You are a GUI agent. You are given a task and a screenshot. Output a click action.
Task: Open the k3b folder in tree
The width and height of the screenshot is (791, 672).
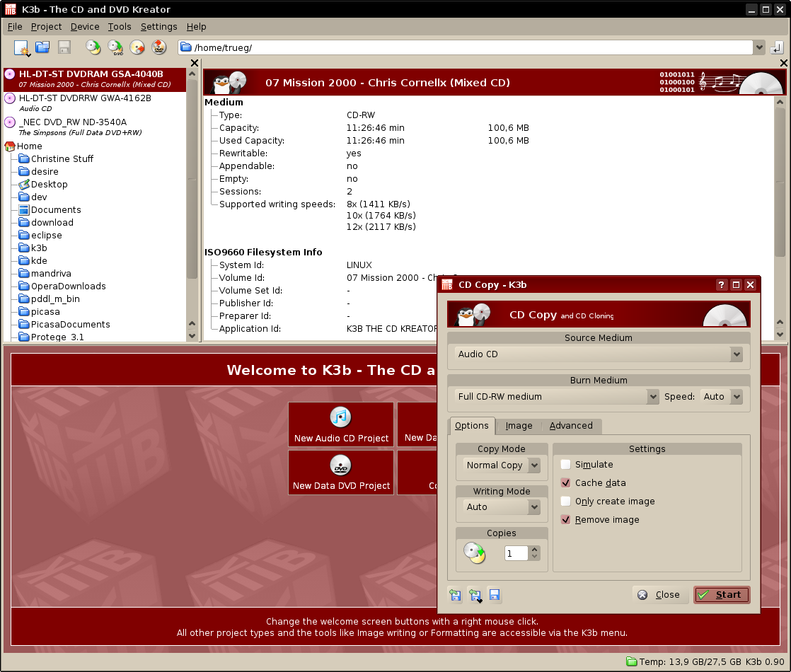pos(33,248)
